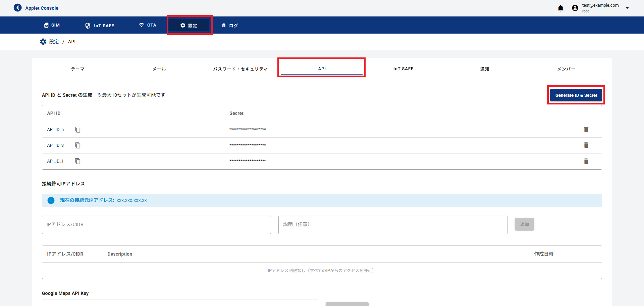Delete the API_ID_5 row
This screenshot has height=306, width=644.
coord(586,130)
